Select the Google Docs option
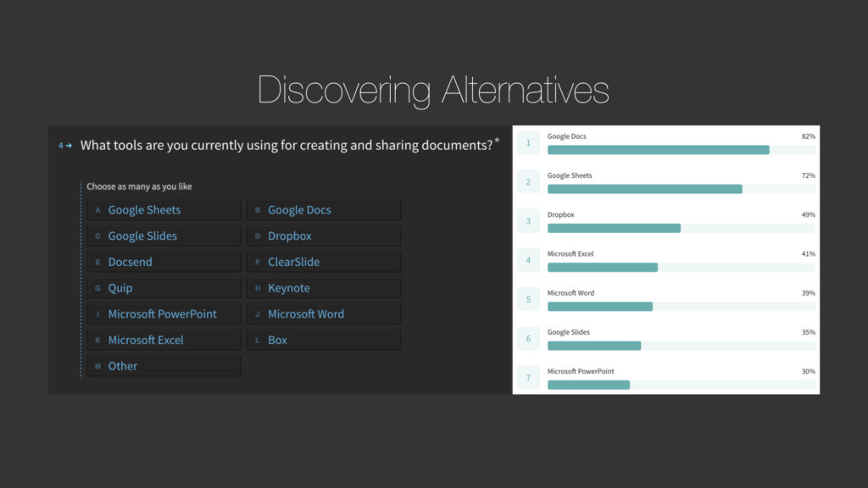868x488 pixels. pos(324,210)
